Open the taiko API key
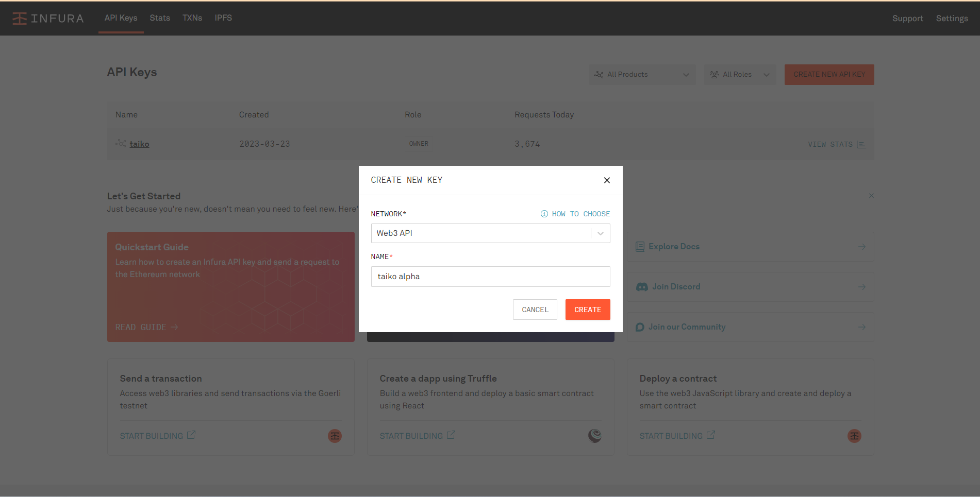The image size is (980, 497). click(x=139, y=144)
